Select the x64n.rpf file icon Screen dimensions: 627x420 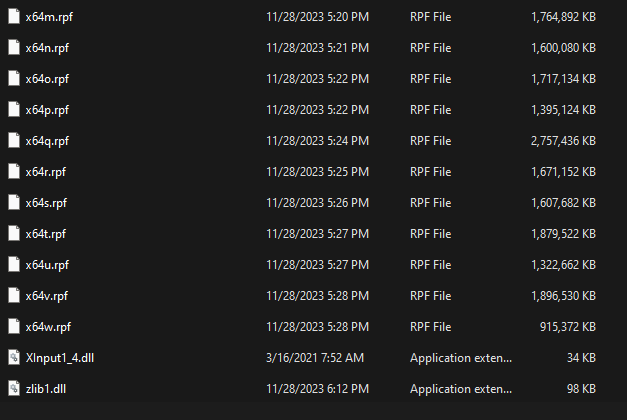tap(14, 48)
